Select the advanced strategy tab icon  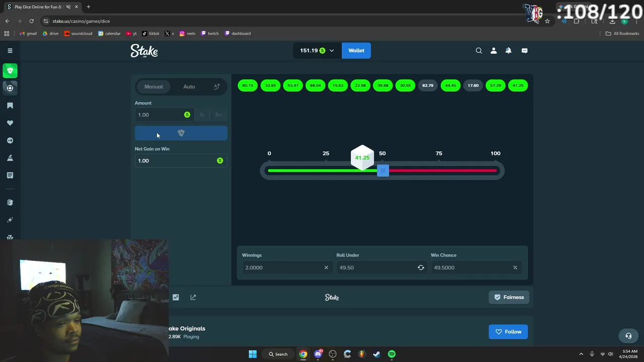(217, 86)
